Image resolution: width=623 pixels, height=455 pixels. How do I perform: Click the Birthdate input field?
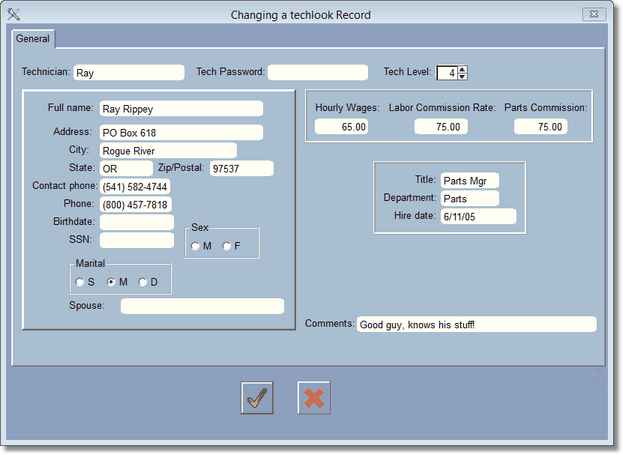136,222
